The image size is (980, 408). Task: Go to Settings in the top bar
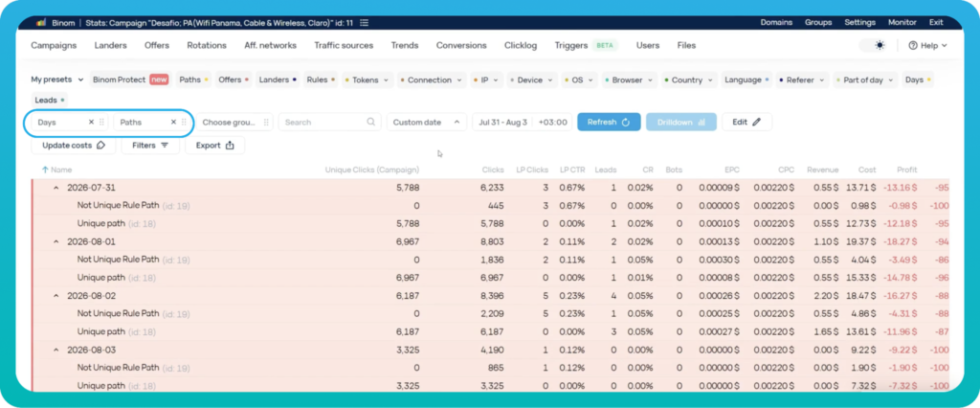coord(860,23)
